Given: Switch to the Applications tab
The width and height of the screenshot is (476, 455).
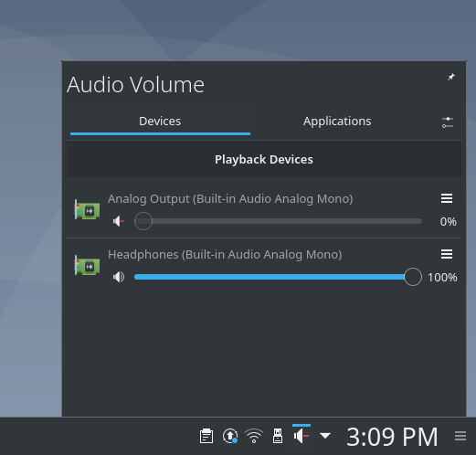Looking at the screenshot, I should (x=337, y=122).
